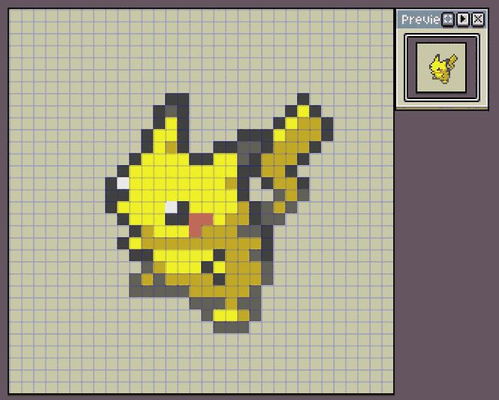
Task: Click the Pikachu thumbnail in the Preview panel
Action: (443, 69)
